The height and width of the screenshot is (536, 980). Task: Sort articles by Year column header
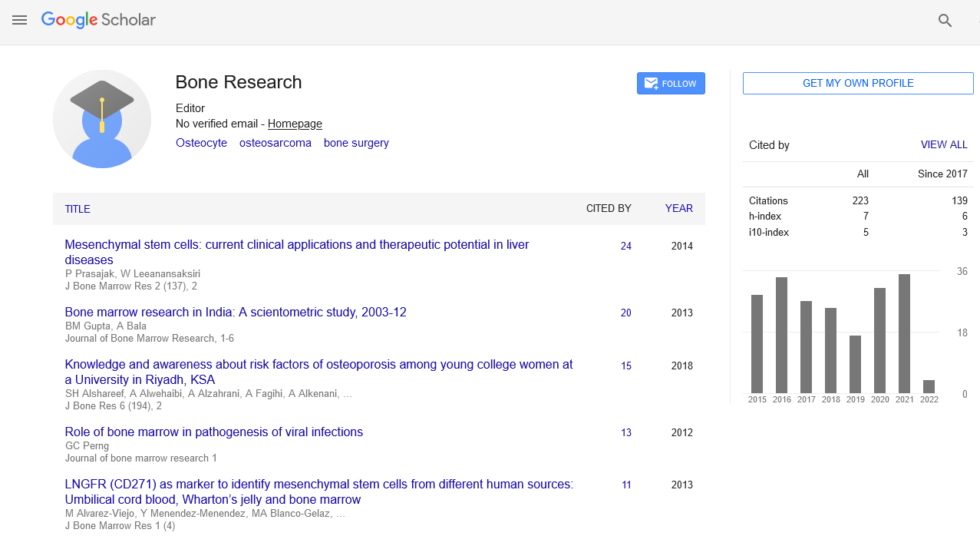click(678, 208)
